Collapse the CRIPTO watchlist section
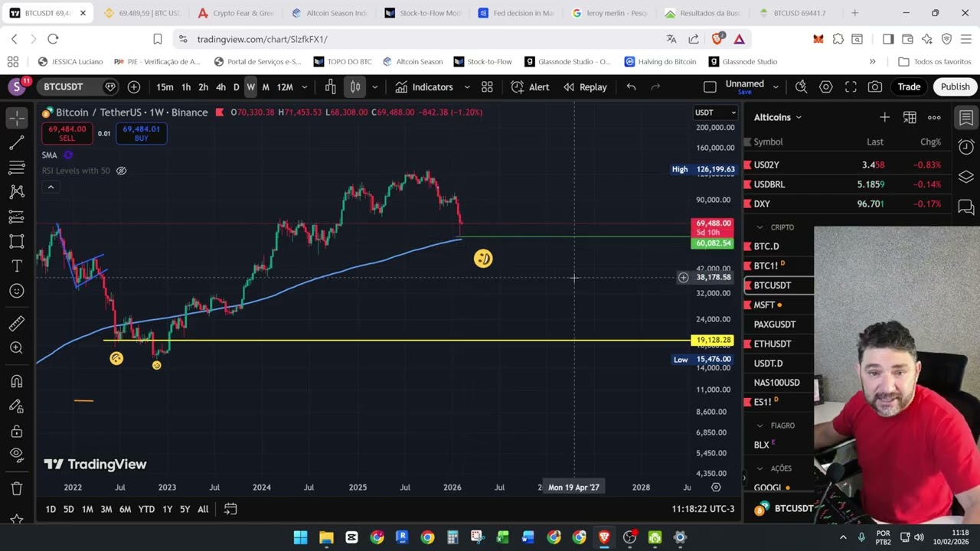This screenshot has height=551, width=980. [760, 227]
